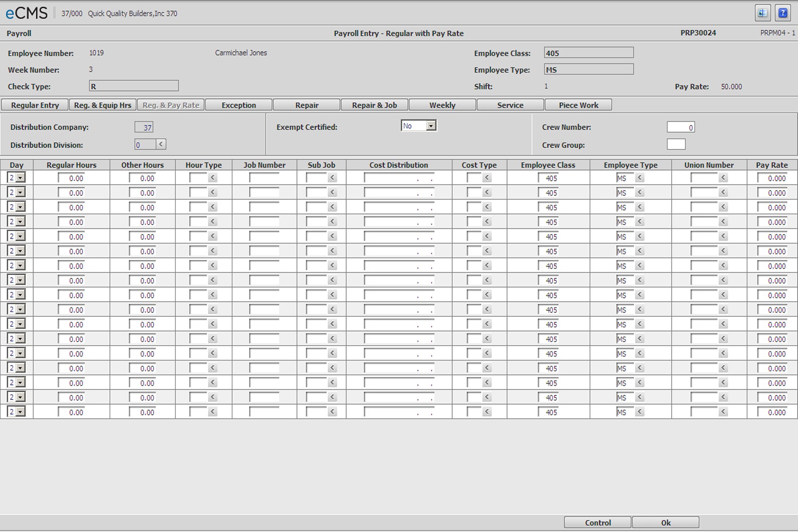This screenshot has width=798, height=532.
Task: Open the Repair tab
Action: [x=307, y=105]
